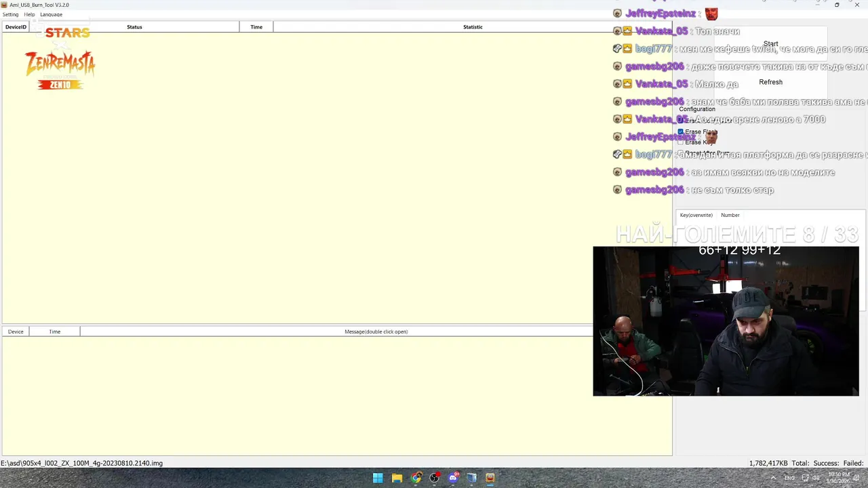Select the Message(double click open) column header
The width and height of the screenshot is (868, 488).
click(376, 331)
